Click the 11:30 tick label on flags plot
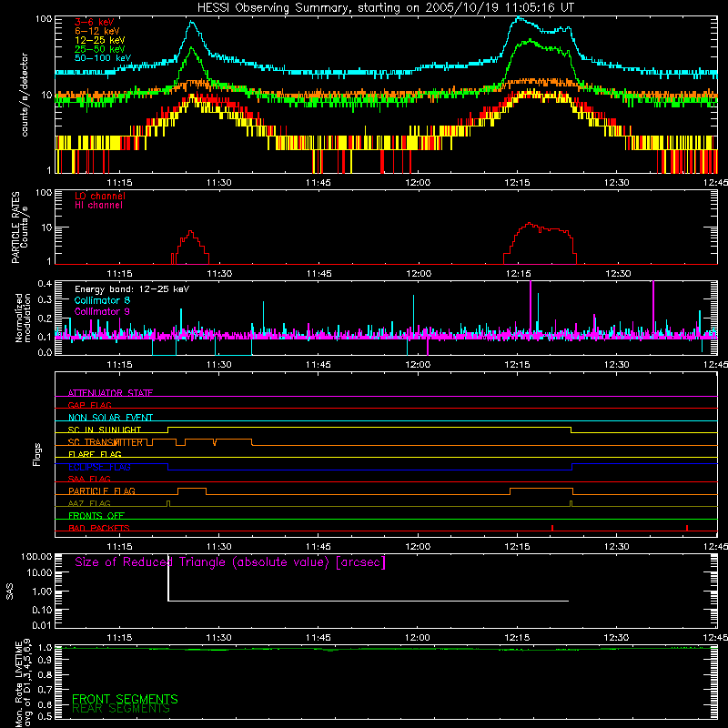 point(218,547)
